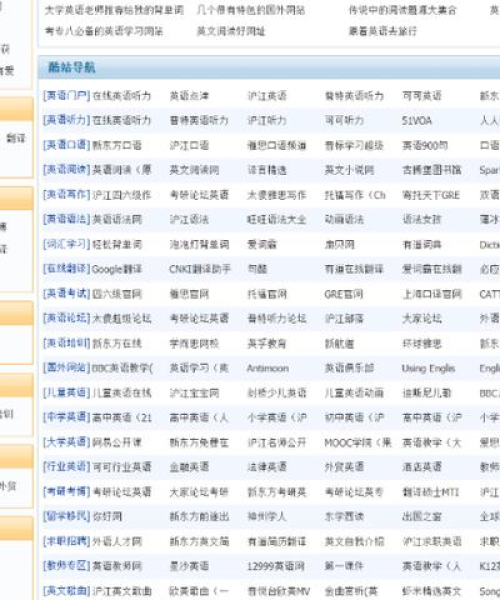Select the [英语听力] category label
The image size is (500, 600).
[67, 121]
